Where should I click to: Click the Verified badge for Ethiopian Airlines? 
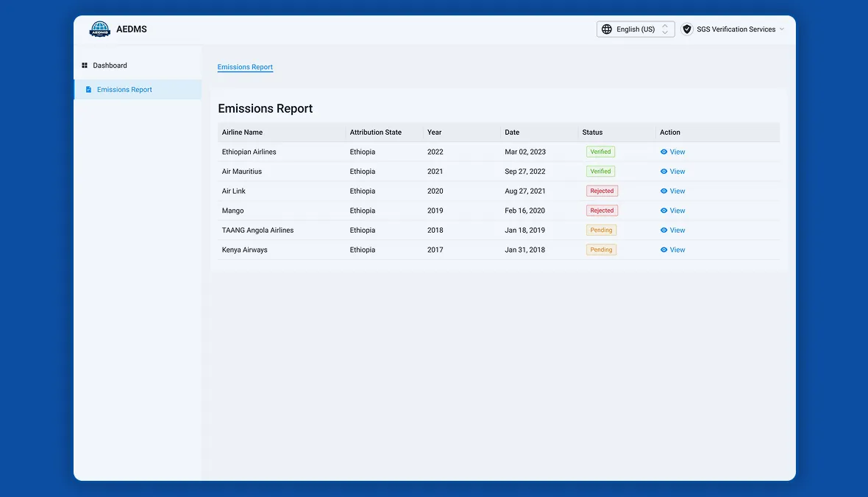(x=601, y=152)
